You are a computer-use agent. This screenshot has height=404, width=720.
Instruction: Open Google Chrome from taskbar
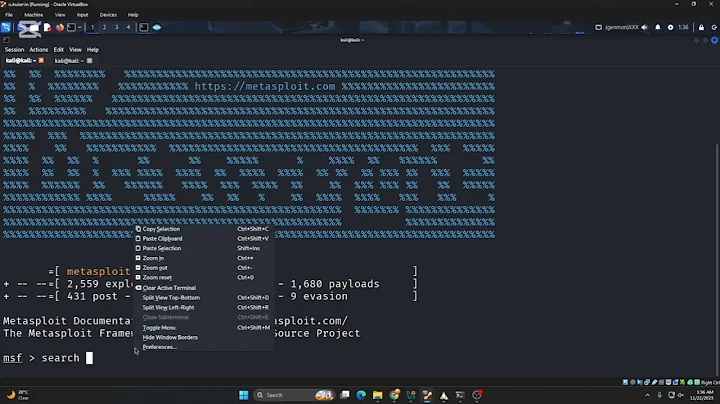tap(394, 395)
